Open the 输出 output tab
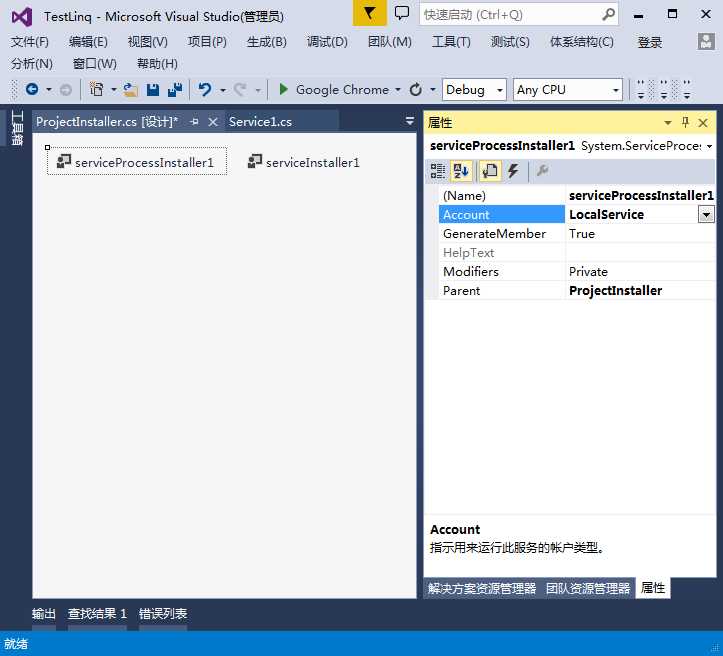 tap(44, 614)
